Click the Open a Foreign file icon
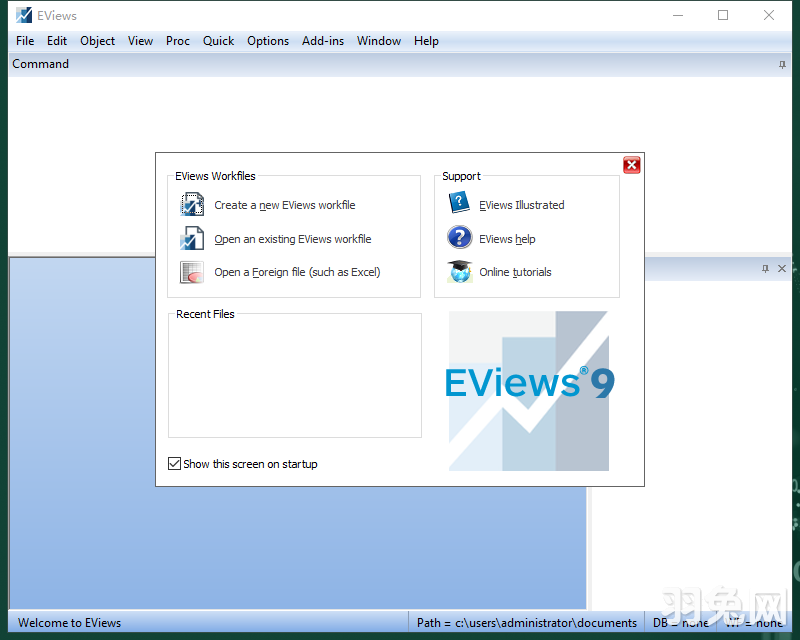800x640 pixels. pos(190,272)
